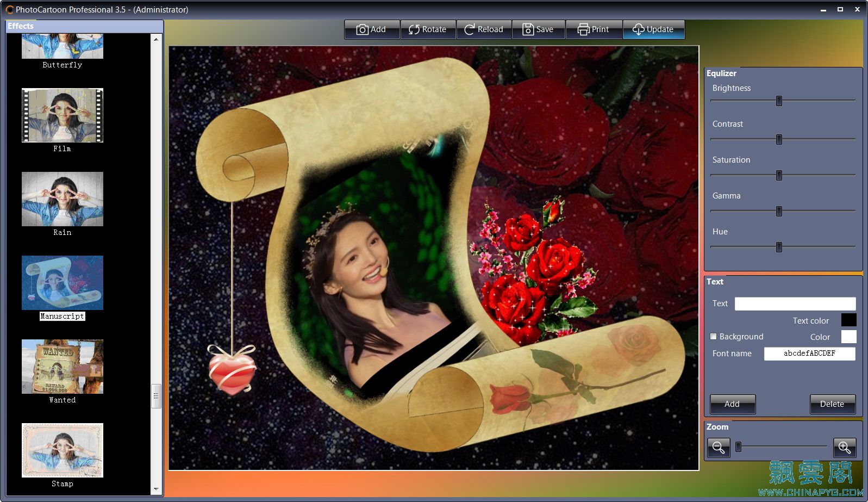This screenshot has width=868, height=502.
Task: Open the black Text color swatch
Action: click(848, 320)
